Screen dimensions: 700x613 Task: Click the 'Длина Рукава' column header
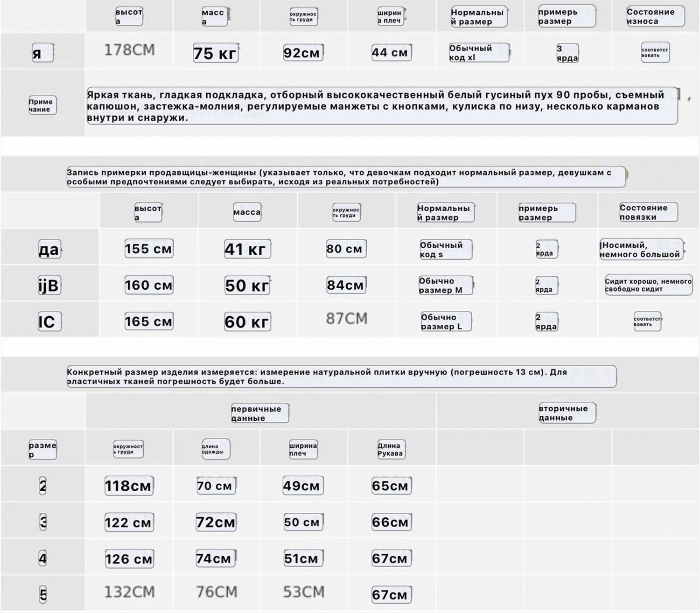pos(391,449)
